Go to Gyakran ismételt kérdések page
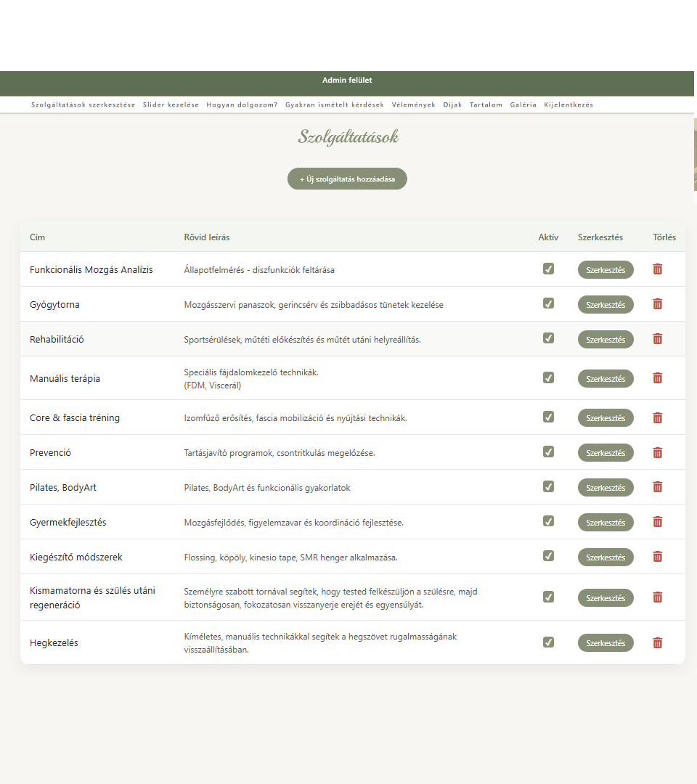Screen dimensions: 697x784 tap(334, 105)
